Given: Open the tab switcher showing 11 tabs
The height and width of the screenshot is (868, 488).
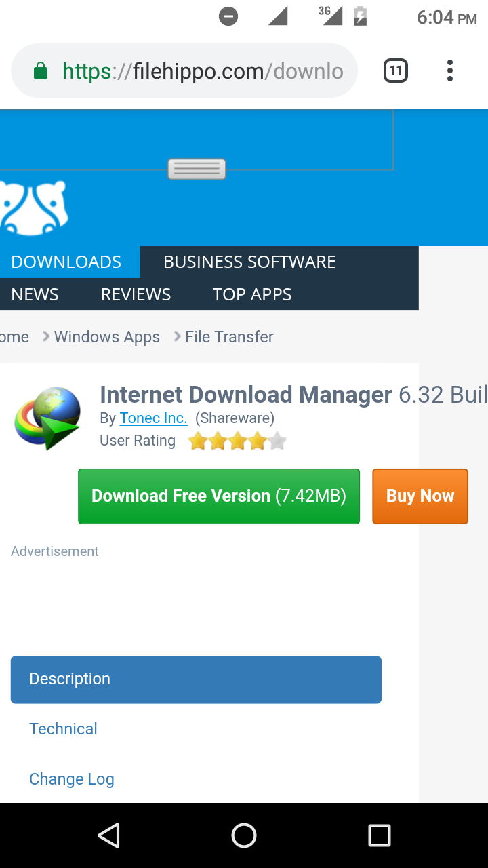Looking at the screenshot, I should (x=396, y=71).
